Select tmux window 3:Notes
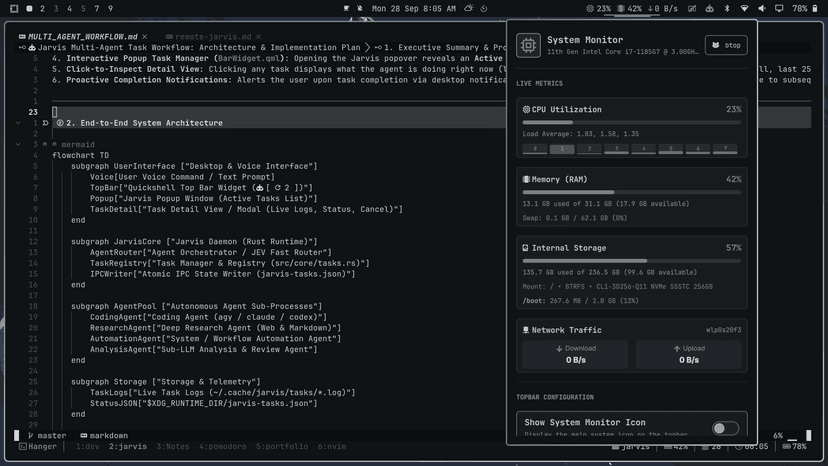 tap(173, 446)
